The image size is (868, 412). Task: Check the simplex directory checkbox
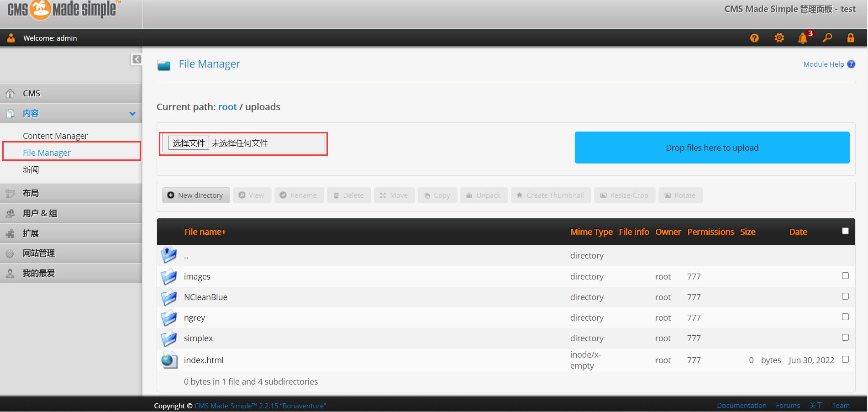pyautogui.click(x=845, y=338)
